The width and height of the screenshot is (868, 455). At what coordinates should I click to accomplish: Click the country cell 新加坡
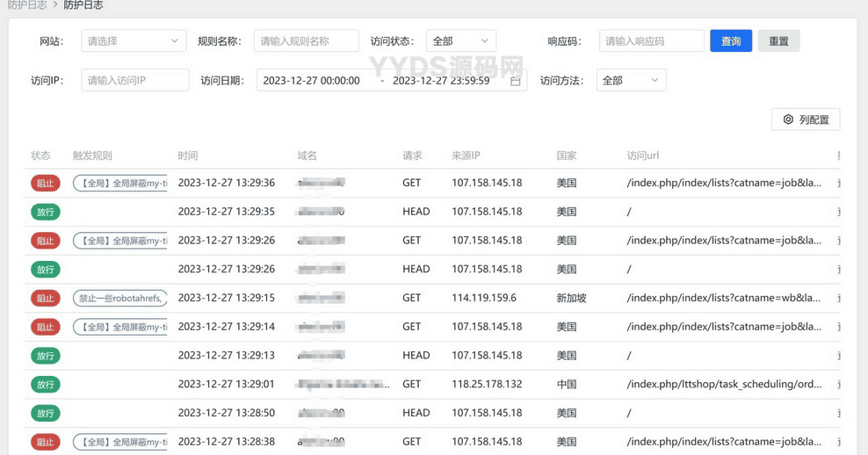(571, 298)
